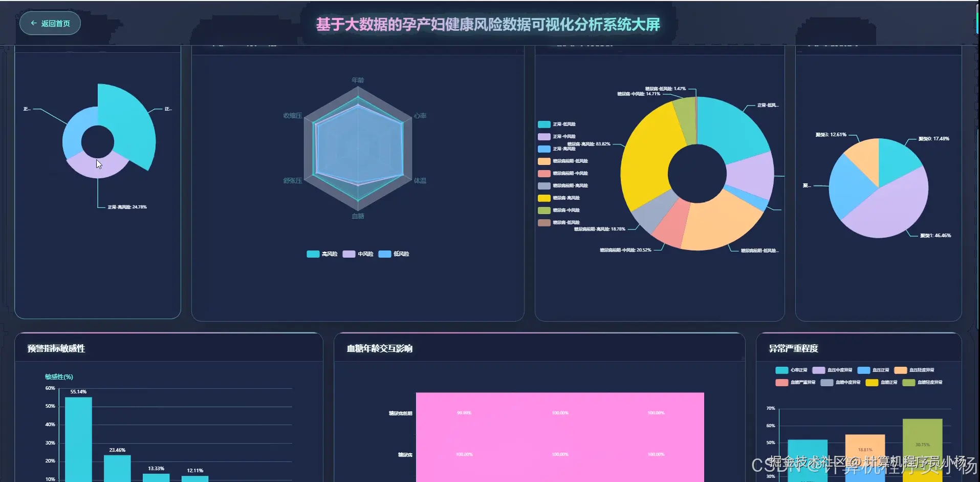Select the purple 正常-高风险 24.78% rose slice
The width and height of the screenshot is (980, 482).
click(97, 168)
